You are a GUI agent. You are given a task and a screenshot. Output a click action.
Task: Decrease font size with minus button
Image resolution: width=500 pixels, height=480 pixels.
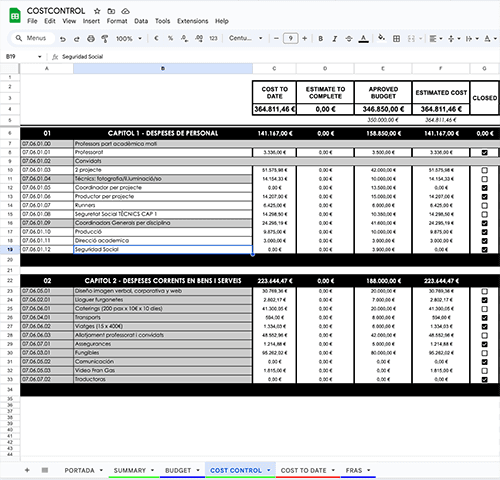pos(276,38)
